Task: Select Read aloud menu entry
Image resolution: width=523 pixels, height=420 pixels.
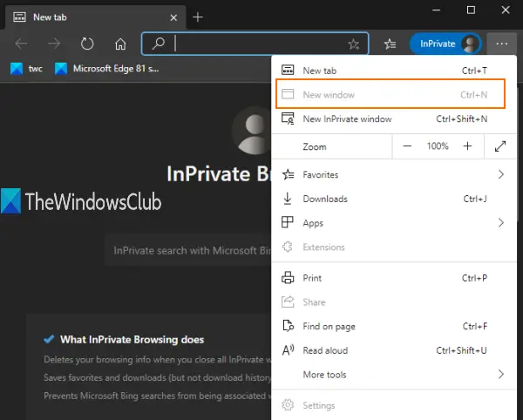Action: [x=394, y=350]
